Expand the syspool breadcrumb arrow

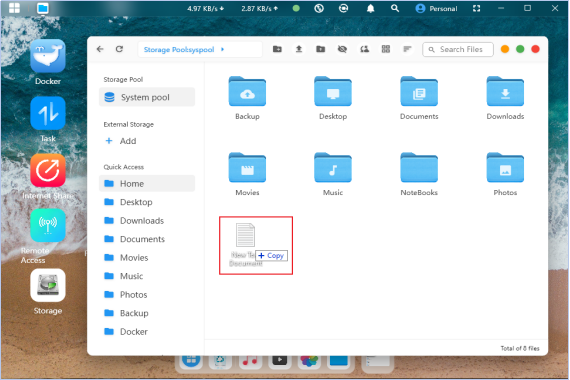222,49
